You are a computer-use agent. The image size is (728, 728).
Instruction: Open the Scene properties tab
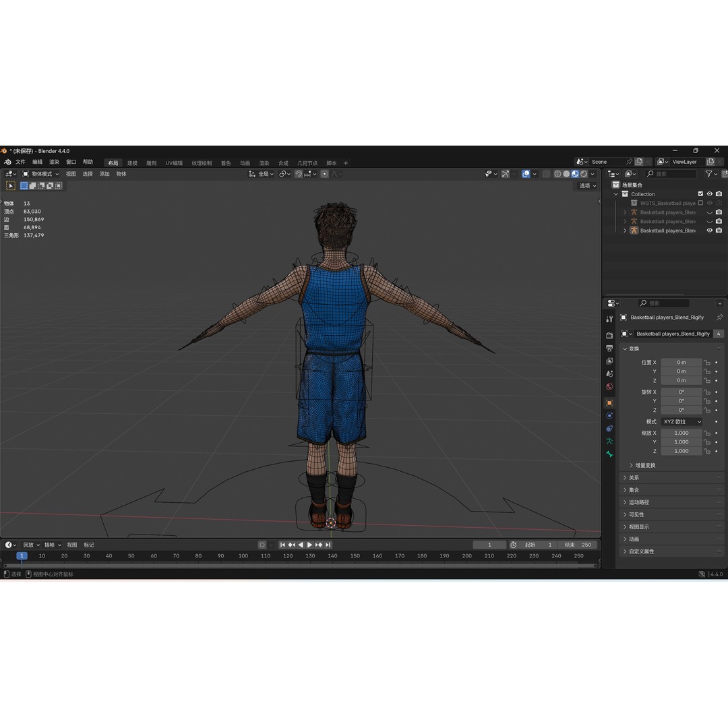(609, 373)
